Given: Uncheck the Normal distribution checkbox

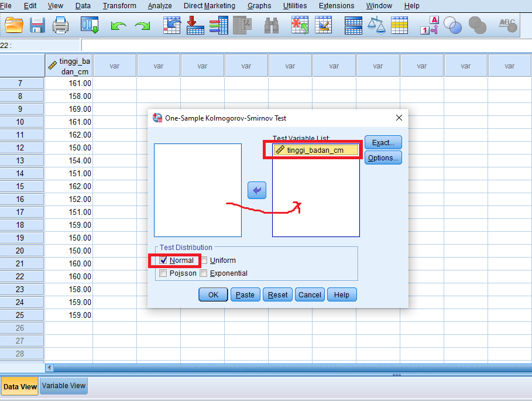Looking at the screenshot, I should click(163, 261).
